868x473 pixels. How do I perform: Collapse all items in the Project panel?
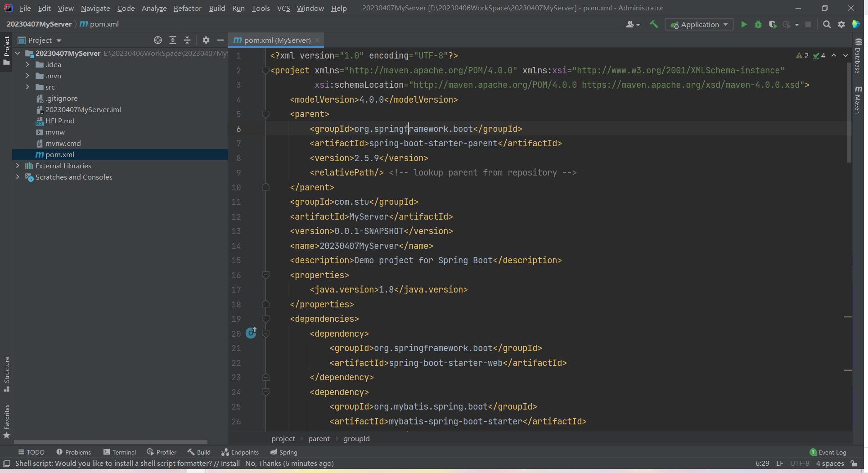tap(187, 41)
